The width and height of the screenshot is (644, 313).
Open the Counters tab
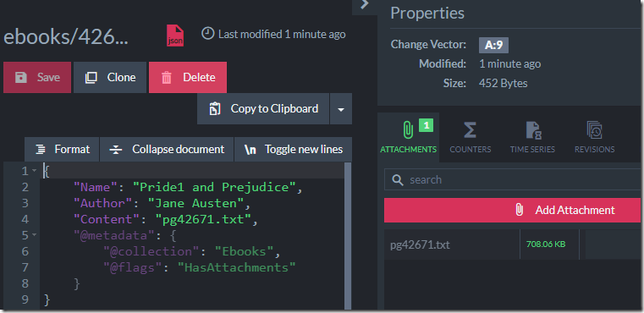pos(471,137)
